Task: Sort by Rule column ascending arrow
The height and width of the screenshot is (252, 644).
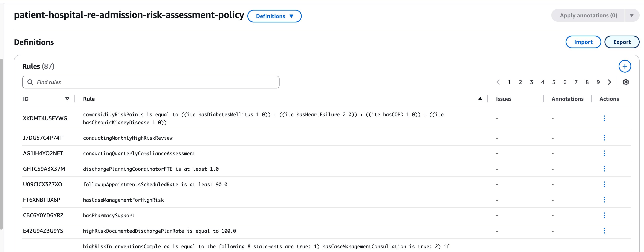Action: (x=480, y=99)
